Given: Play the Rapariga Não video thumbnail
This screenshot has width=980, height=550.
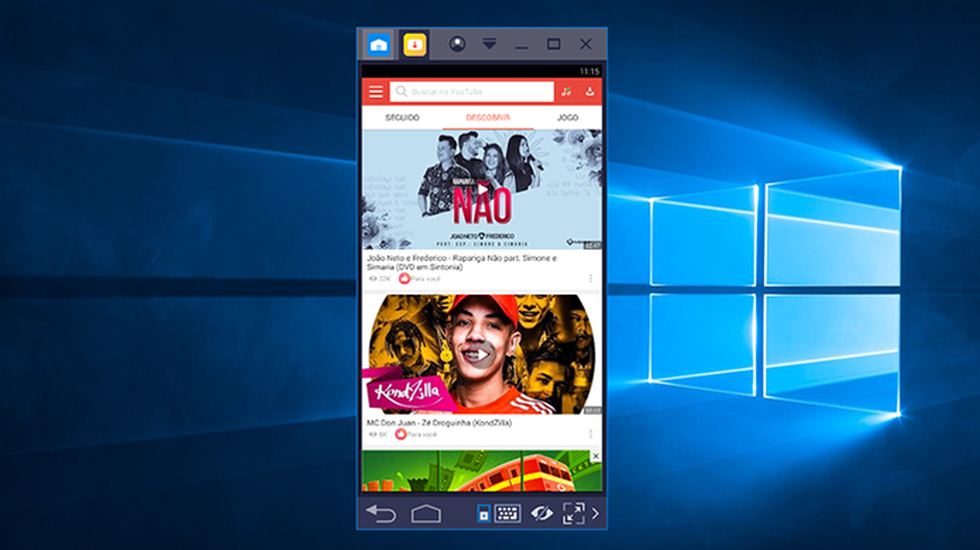Looking at the screenshot, I should (482, 189).
